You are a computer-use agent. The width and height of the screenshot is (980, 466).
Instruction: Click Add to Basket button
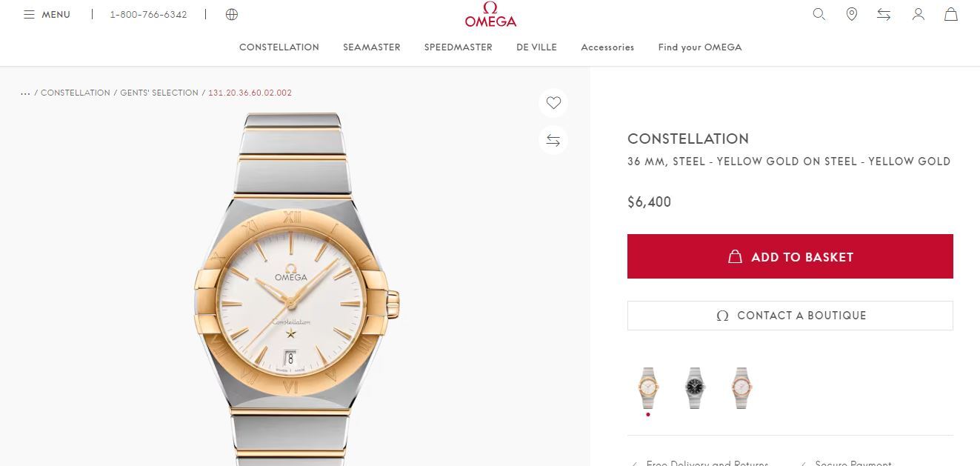click(x=790, y=256)
